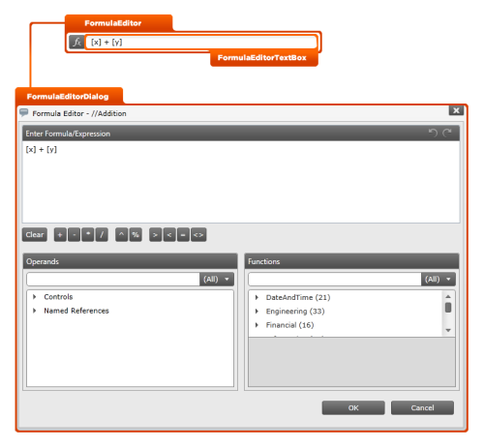Insert the minus operator

(74, 235)
